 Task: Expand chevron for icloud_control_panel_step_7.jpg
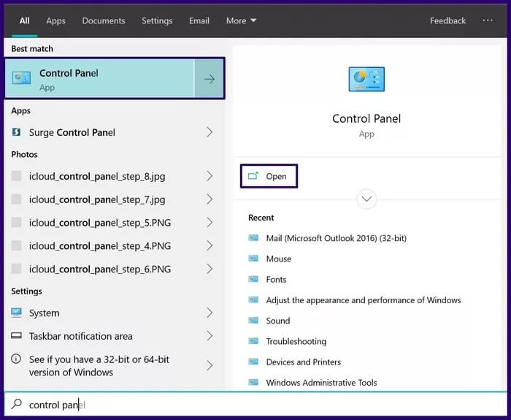tap(210, 199)
